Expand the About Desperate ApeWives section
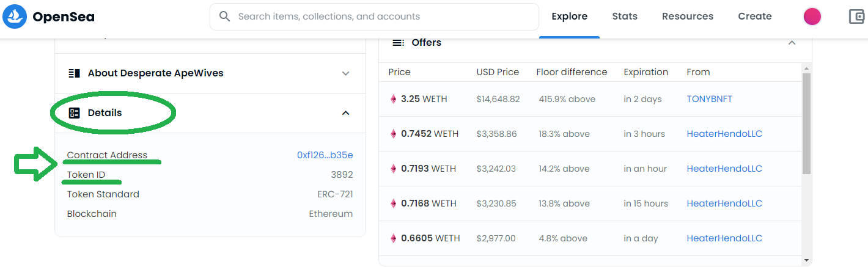The image size is (868, 267). coord(345,73)
